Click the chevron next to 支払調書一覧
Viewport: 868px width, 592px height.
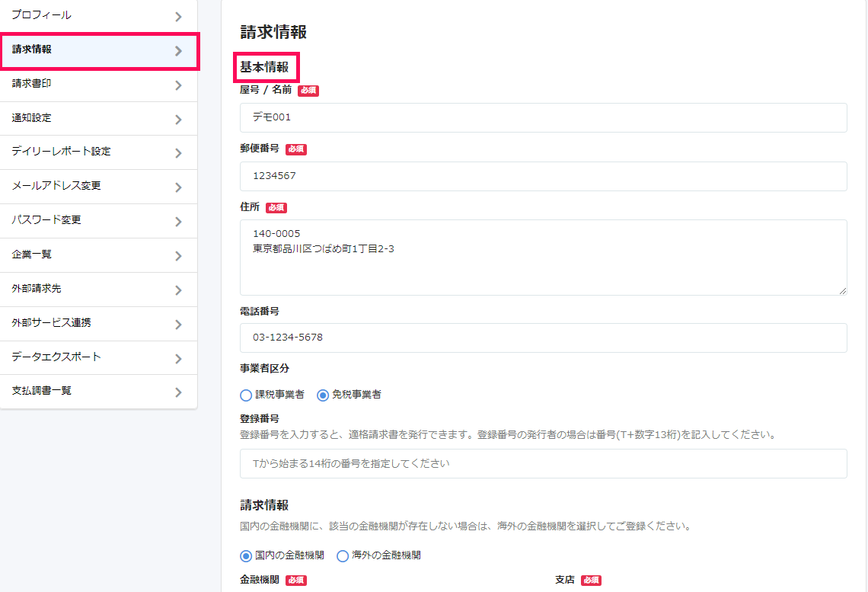point(178,392)
